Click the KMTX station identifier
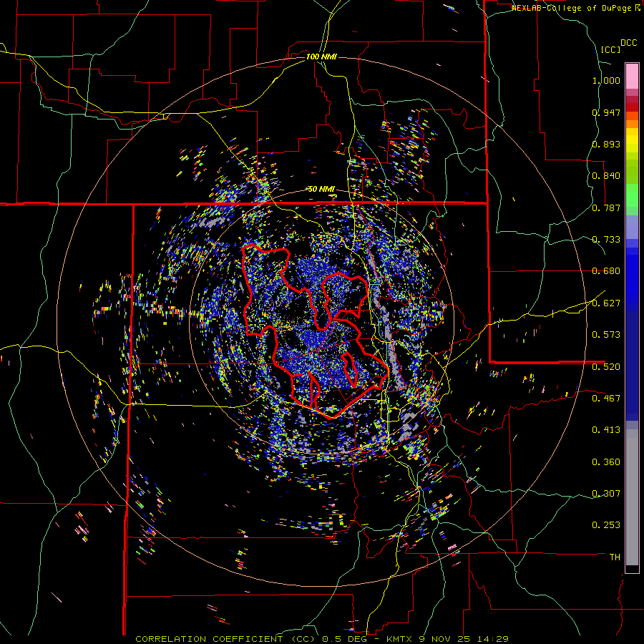This screenshot has height=644, width=644. 399,639
